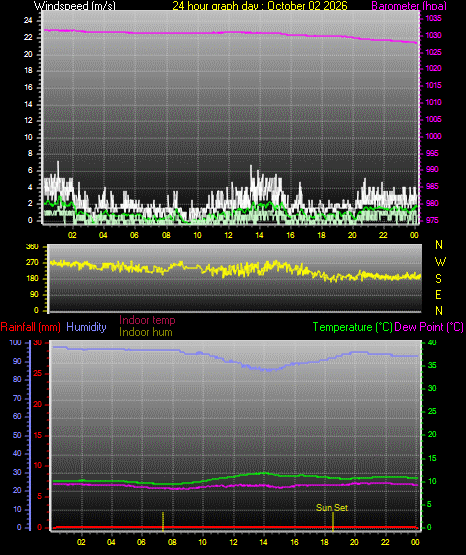Select the "24 hour graph day : October 02 2026" heading
This screenshot has width=466, height=555.
pyautogui.click(x=260, y=6)
